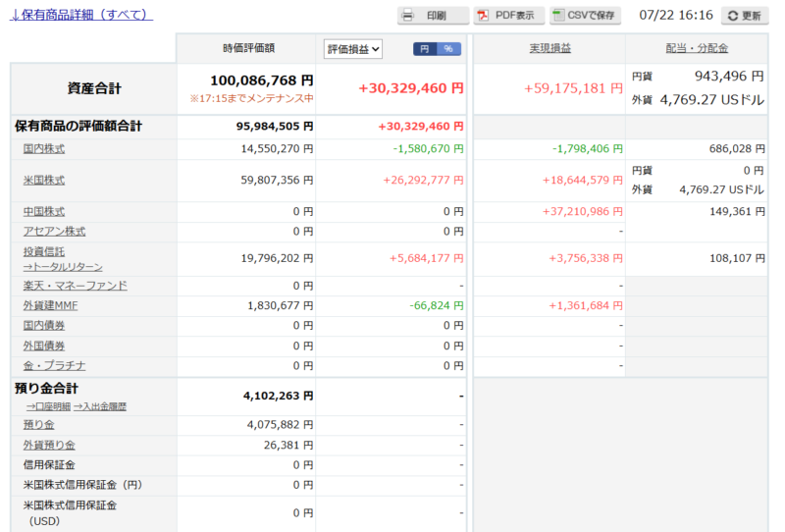Open the 配当・分配金 column link
Image resolution: width=785 pixels, height=532 pixels.
pos(697,48)
